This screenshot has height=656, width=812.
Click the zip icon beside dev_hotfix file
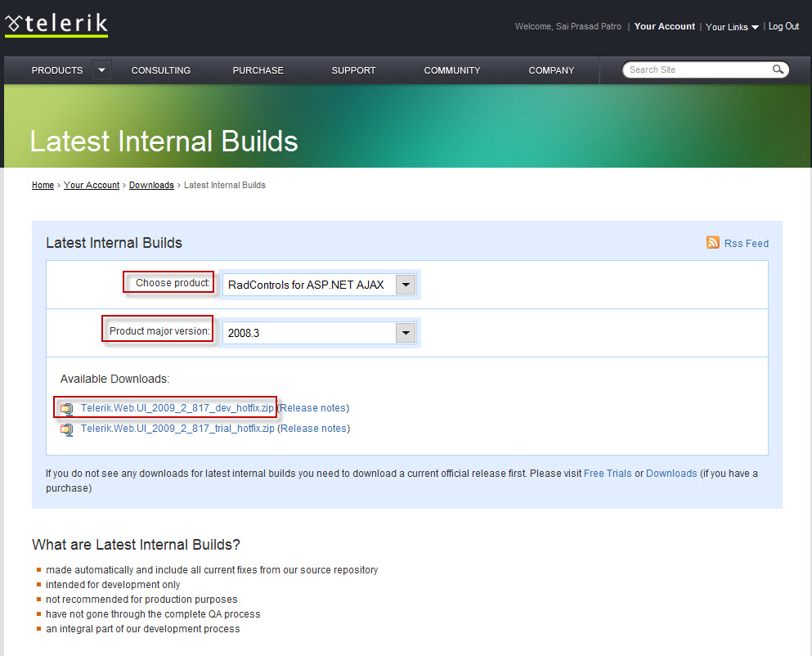(x=67, y=409)
